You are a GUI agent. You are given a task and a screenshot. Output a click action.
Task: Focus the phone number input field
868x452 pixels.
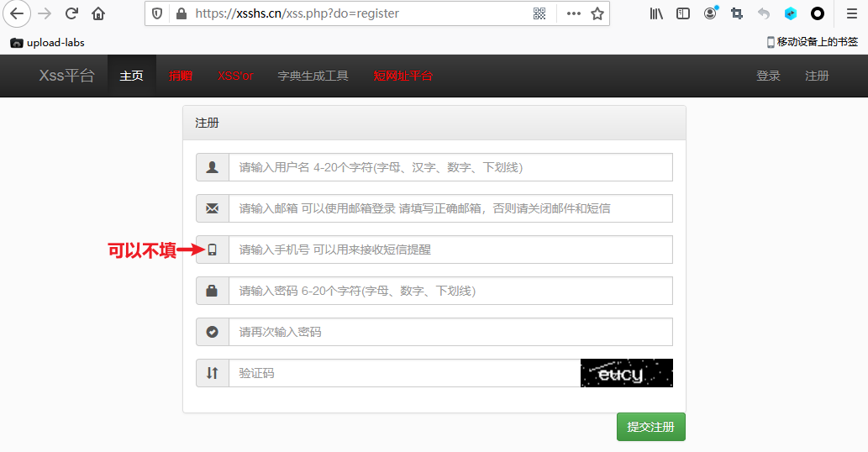click(450, 250)
